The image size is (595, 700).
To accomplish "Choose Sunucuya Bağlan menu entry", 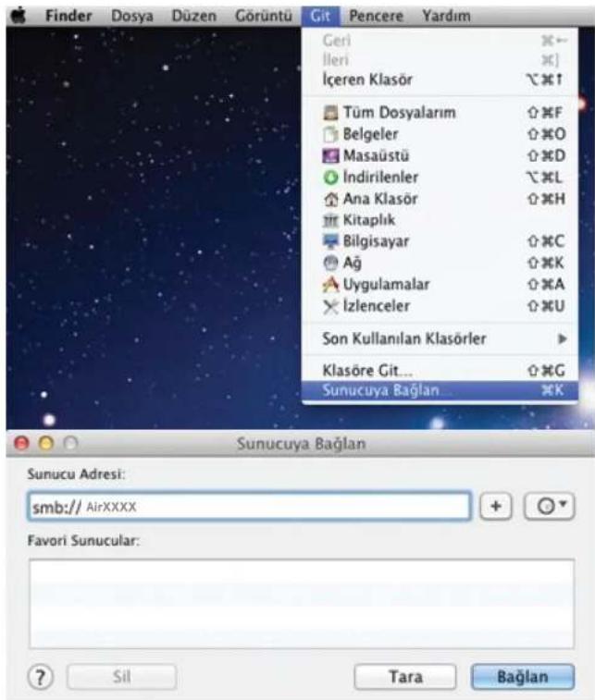I will 440,390.
